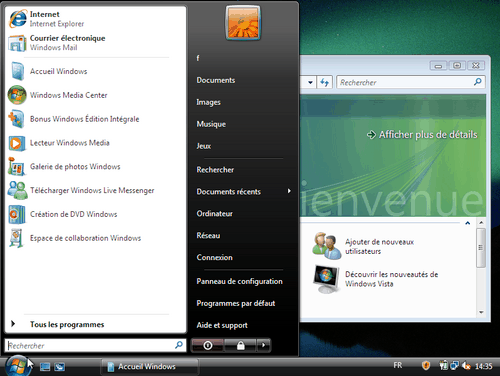Click the clock showing 14:35
Viewport: 500px width, 376px height.
[484, 366]
